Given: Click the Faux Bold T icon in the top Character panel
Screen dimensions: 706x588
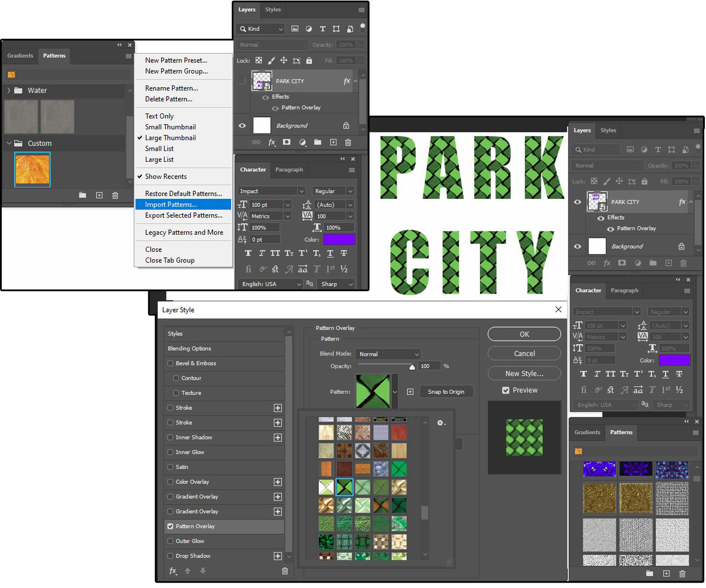Looking at the screenshot, I should pyautogui.click(x=248, y=253).
